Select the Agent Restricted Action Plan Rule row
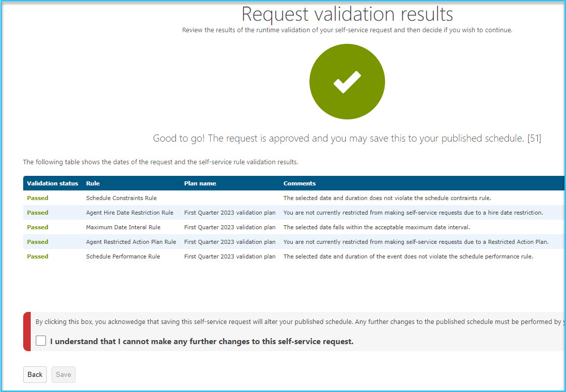 click(x=293, y=242)
